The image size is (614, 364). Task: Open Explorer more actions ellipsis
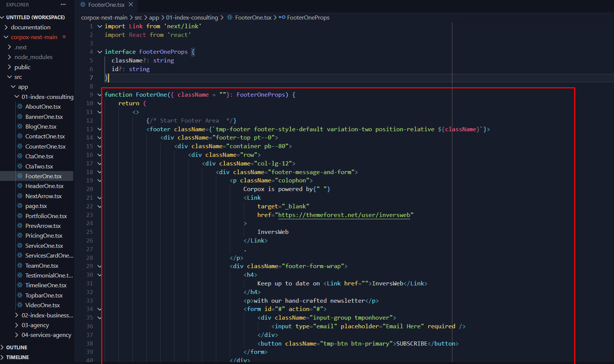63,5
